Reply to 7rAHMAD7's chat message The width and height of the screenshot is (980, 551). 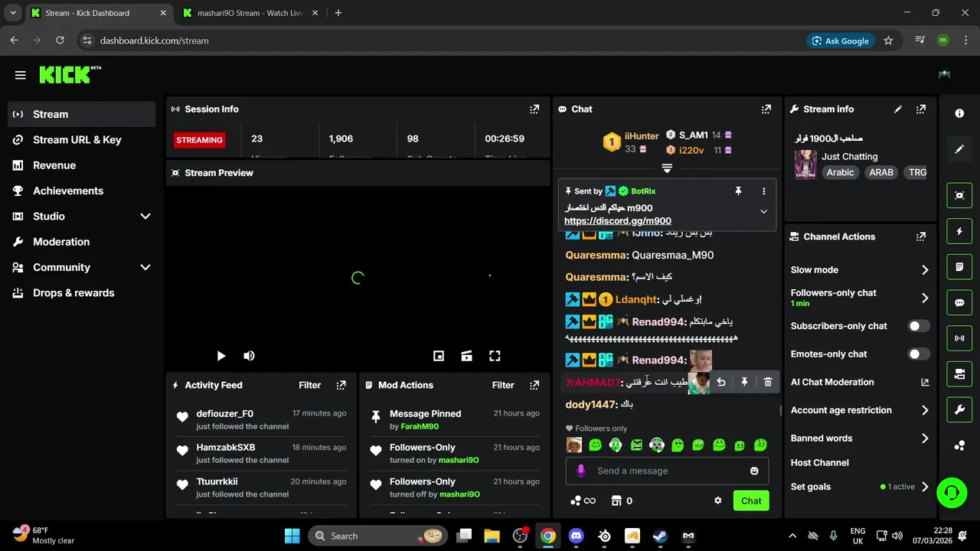coord(720,382)
